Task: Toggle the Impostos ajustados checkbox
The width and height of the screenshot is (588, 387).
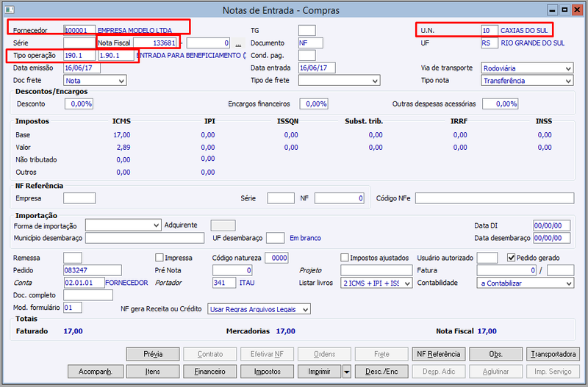Action: pos(345,258)
